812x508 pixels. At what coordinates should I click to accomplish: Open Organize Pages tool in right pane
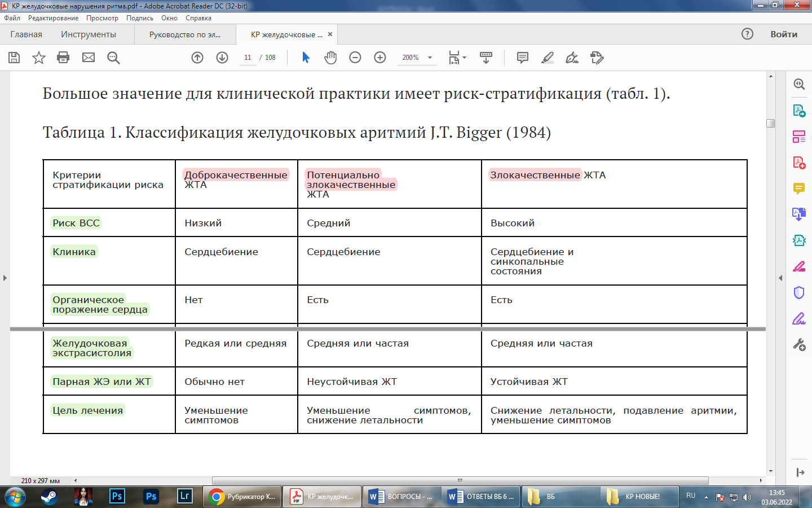pyautogui.click(x=799, y=137)
